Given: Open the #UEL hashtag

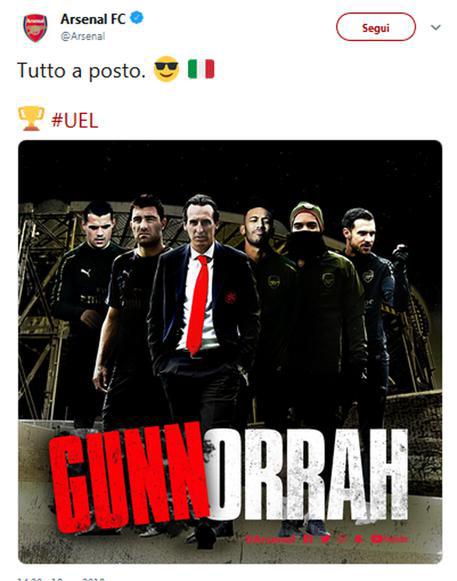Looking at the screenshot, I should [75, 120].
